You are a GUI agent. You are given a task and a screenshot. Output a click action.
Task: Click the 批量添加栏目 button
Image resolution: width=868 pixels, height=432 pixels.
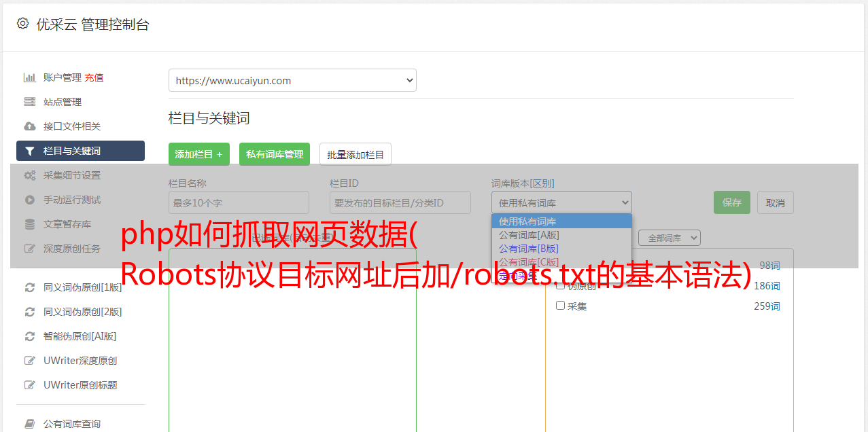click(x=355, y=154)
